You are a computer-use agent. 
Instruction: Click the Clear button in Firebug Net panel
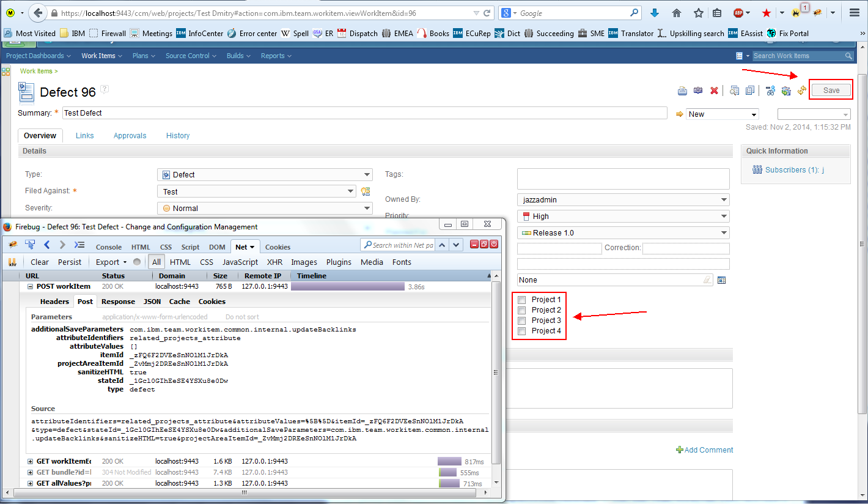tap(40, 262)
